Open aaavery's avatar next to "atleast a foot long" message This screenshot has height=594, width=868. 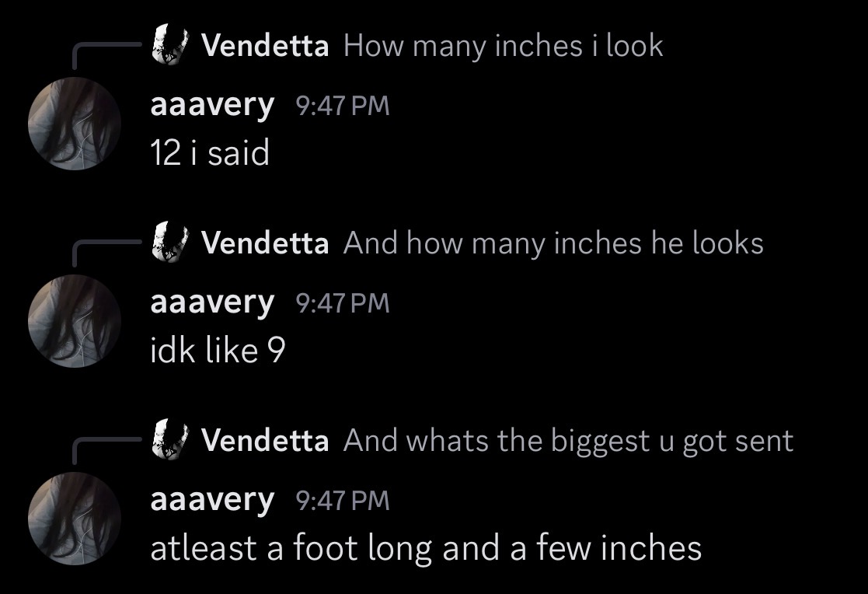[x=75, y=518]
